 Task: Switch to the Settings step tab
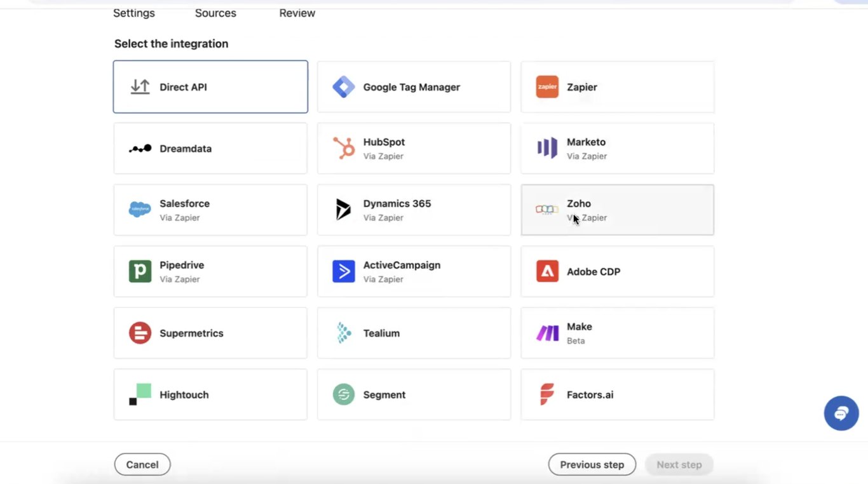pos(134,13)
